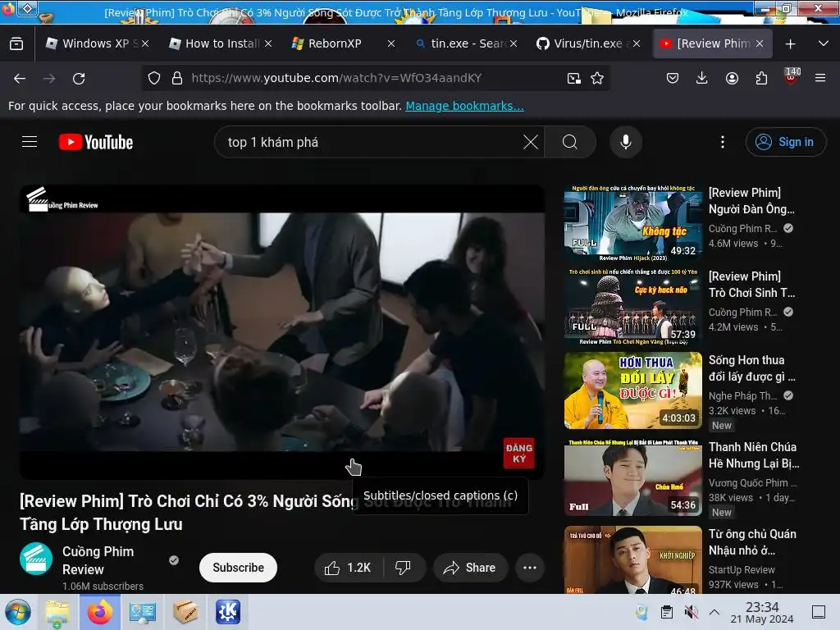Bookmark this page with star icon
Screen dimensions: 840x630
[x=597, y=78]
